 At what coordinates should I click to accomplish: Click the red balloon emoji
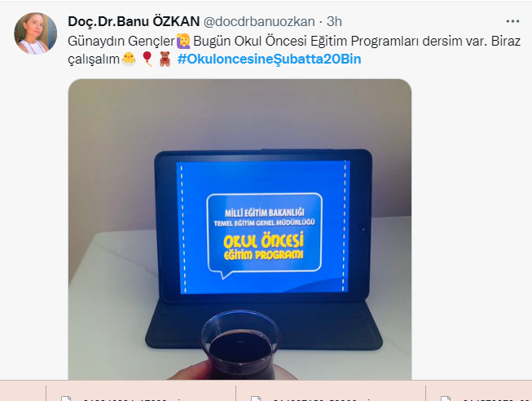coord(147,59)
